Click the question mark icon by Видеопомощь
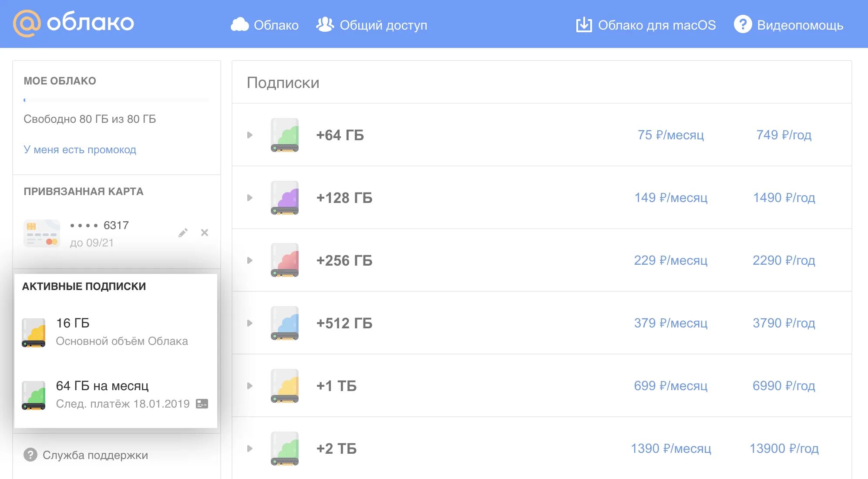 coord(743,24)
